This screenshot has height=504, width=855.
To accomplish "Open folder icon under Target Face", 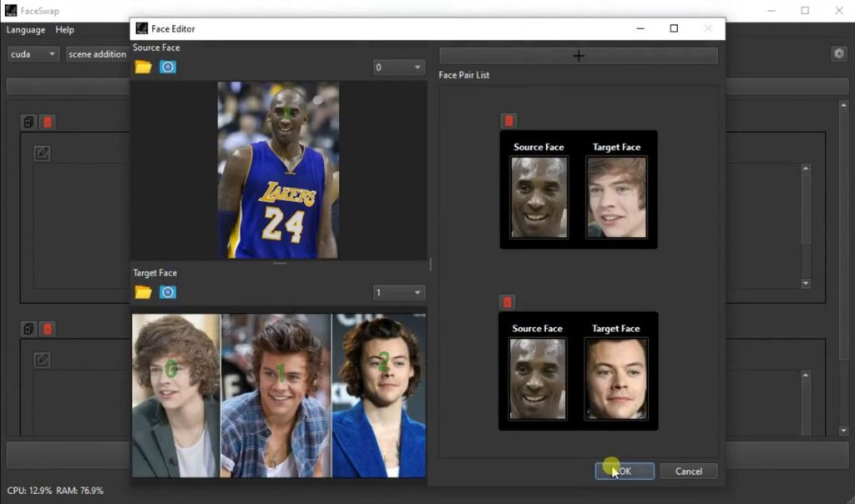I will click(144, 292).
